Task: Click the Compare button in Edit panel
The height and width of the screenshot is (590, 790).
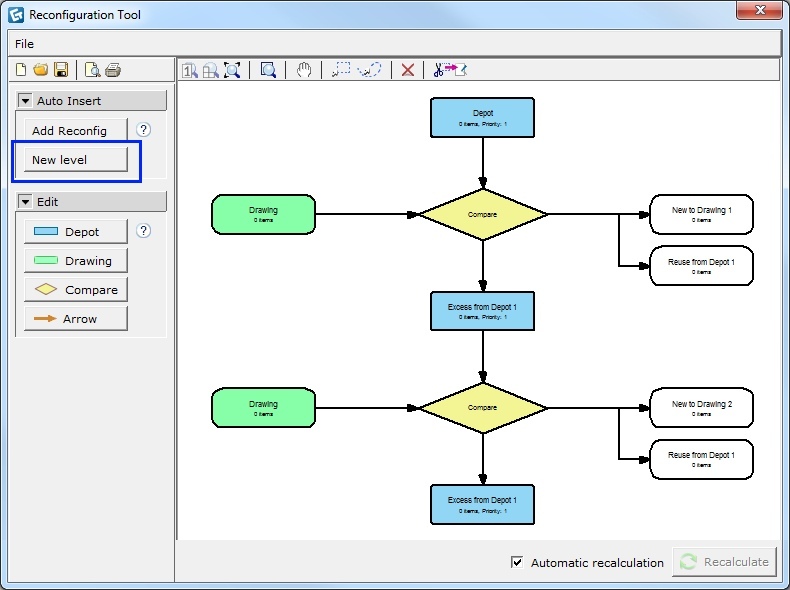Action: point(76,290)
